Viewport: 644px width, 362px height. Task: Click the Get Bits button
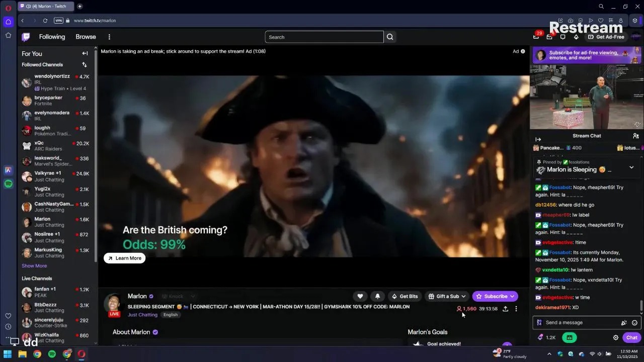[x=405, y=296]
